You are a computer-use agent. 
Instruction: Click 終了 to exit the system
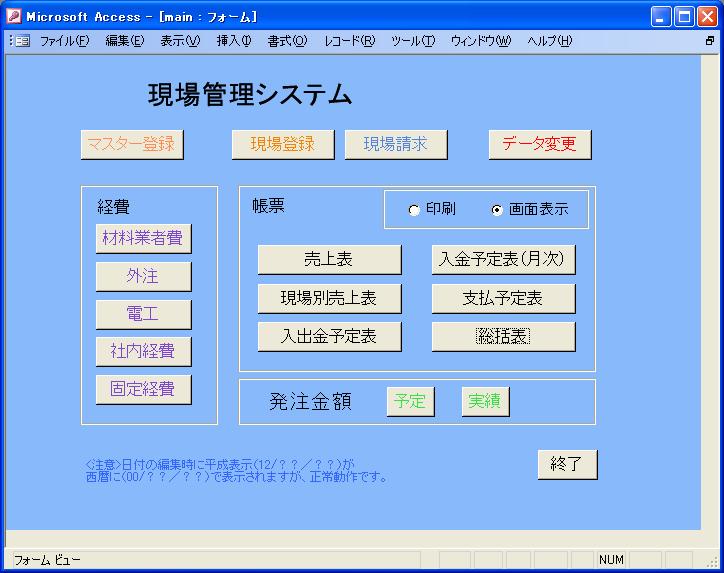(567, 464)
